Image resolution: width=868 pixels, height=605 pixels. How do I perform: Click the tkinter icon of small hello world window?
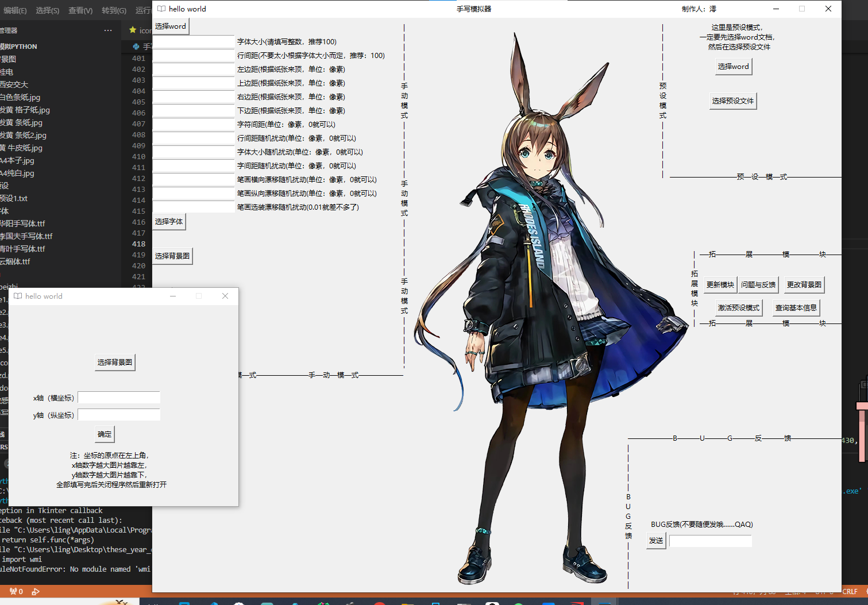(18, 296)
